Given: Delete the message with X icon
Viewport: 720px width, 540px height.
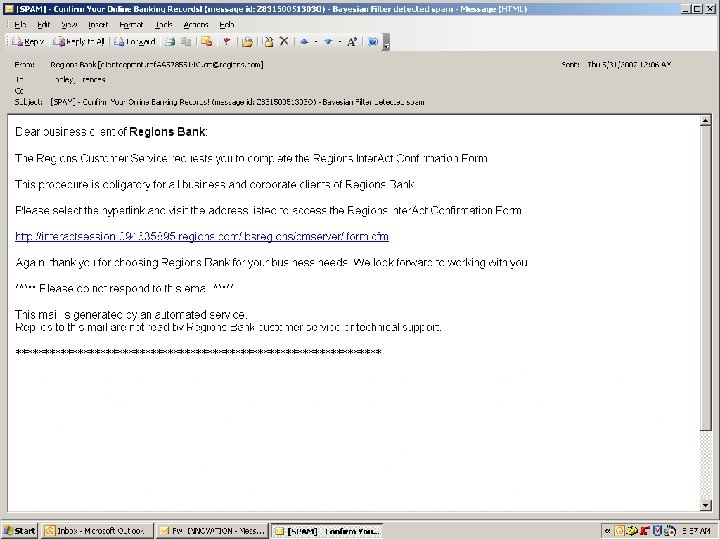Looking at the screenshot, I should pyautogui.click(x=284, y=41).
